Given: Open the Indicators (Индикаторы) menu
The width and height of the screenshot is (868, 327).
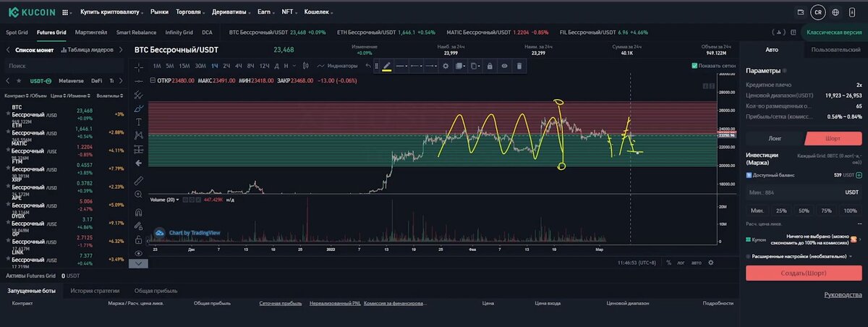Looking at the screenshot, I should point(337,66).
